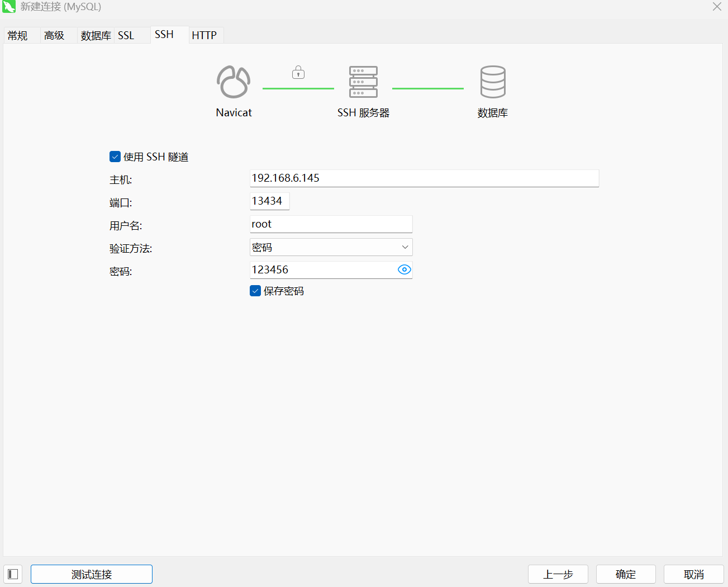This screenshot has width=728, height=587.
Task: Click the padlock icon on tunnel line
Action: point(298,72)
